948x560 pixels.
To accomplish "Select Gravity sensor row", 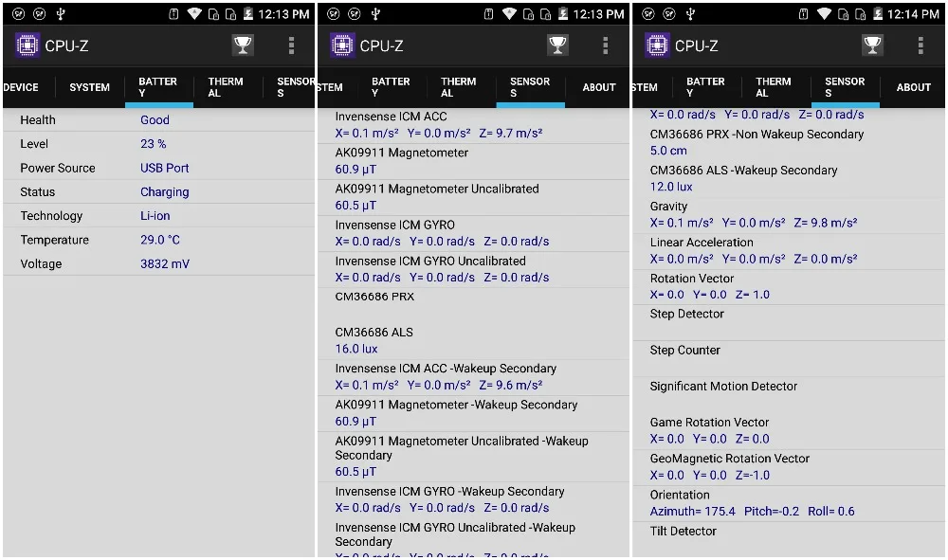I will coord(789,214).
